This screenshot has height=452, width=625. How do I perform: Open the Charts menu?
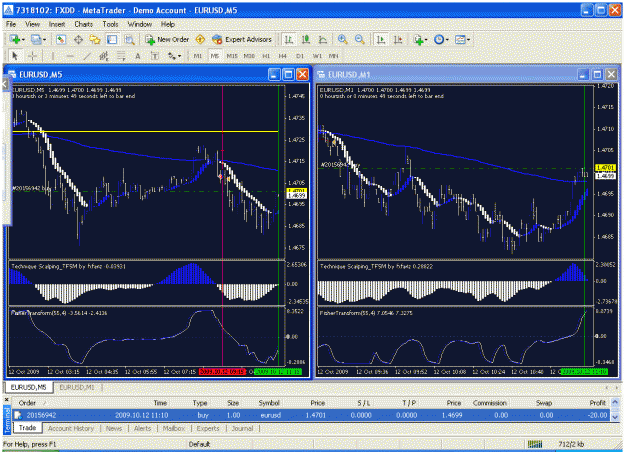[x=83, y=24]
